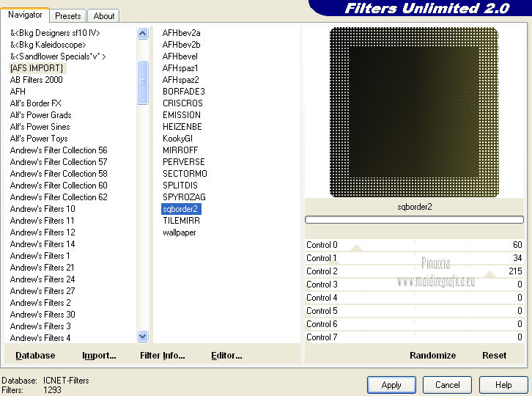532x396 pixels.
Task: Open the About tab
Action: [104, 16]
